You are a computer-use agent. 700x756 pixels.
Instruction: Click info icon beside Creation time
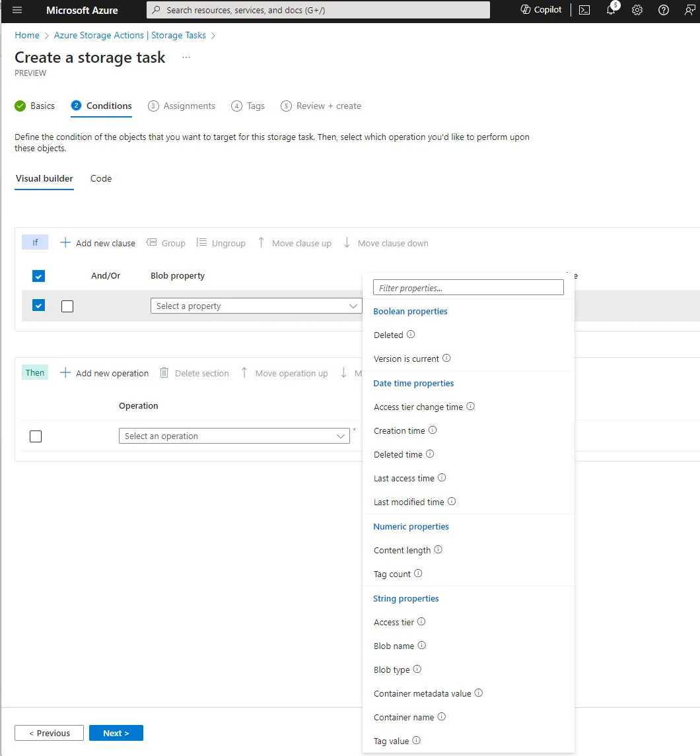(x=433, y=430)
